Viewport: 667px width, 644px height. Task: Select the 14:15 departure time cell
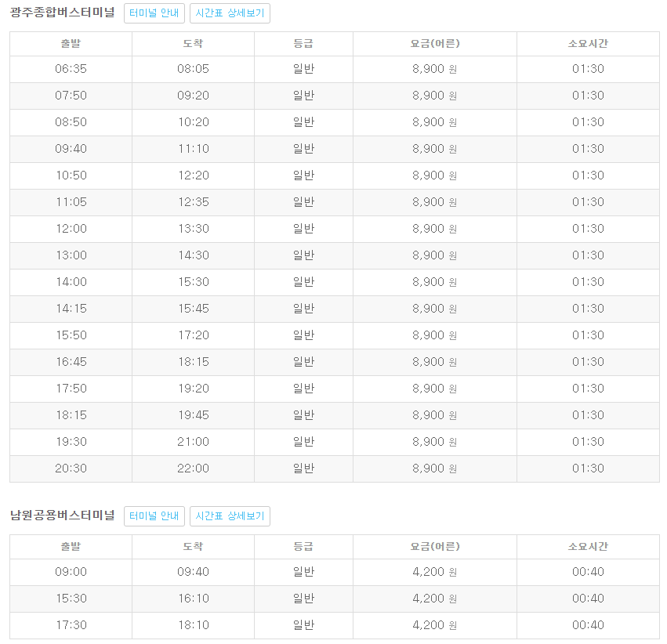[71, 309]
